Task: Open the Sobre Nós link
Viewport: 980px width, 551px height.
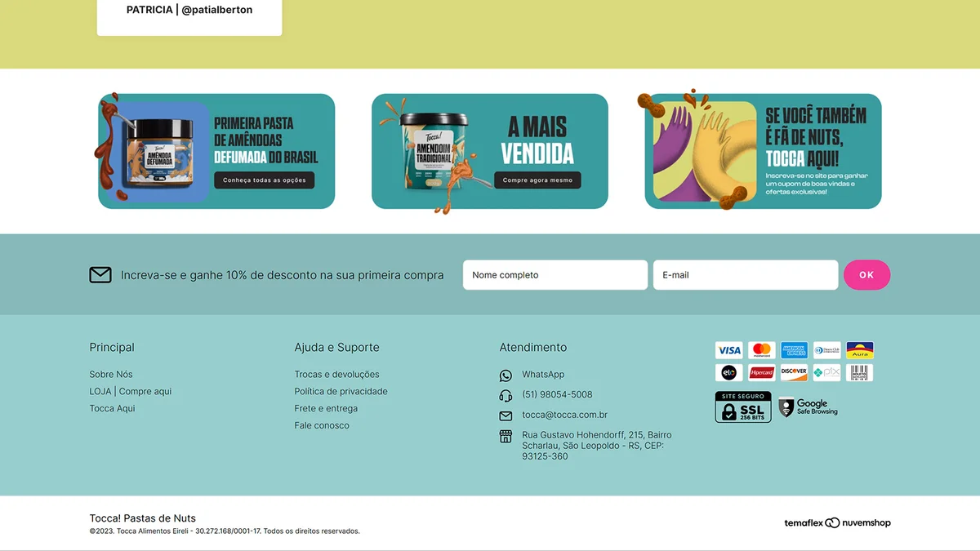Action: pos(111,375)
